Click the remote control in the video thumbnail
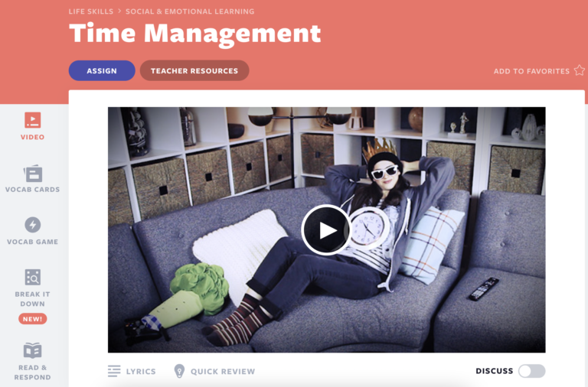This screenshot has width=588, height=387. click(x=483, y=288)
